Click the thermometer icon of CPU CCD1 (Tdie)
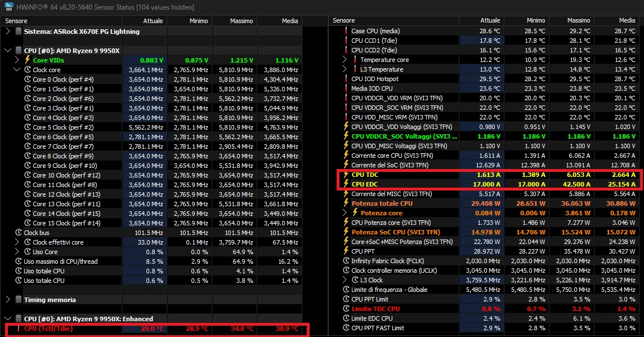Image resolution: width=644 pixels, height=337 pixels. (x=346, y=40)
